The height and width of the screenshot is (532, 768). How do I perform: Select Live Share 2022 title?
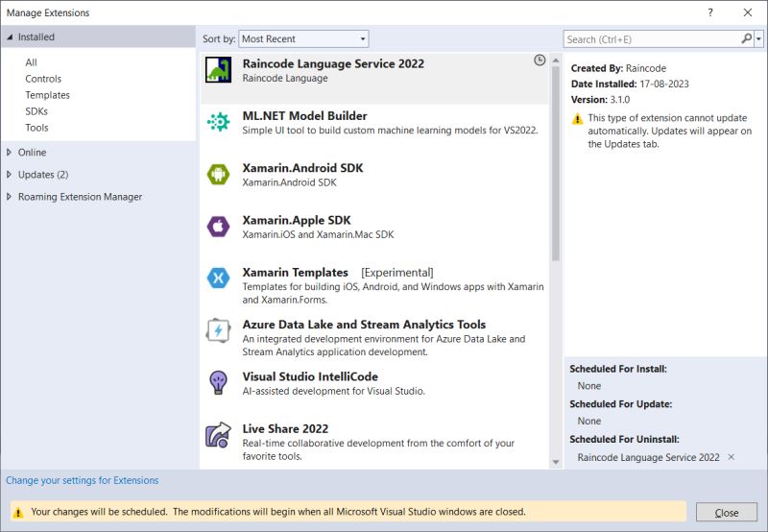(285, 428)
